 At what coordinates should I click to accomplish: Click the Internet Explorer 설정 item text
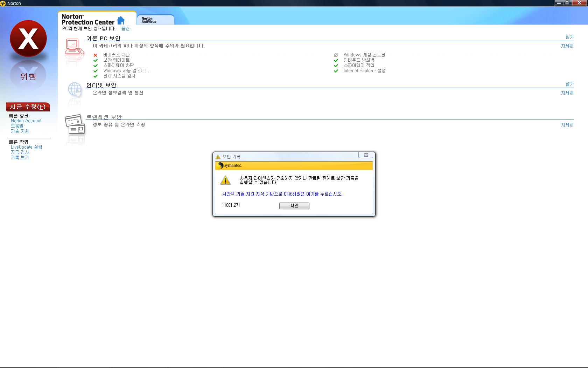click(364, 71)
